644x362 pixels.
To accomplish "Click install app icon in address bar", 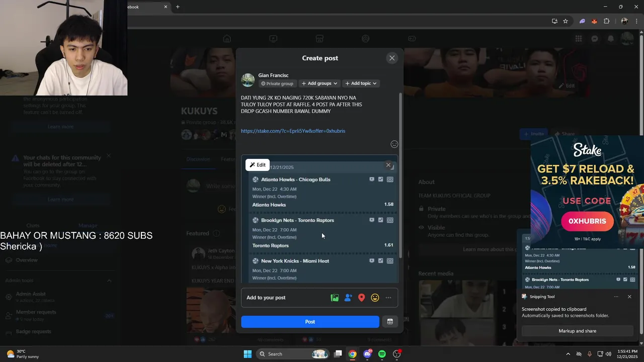I will click(x=554, y=21).
